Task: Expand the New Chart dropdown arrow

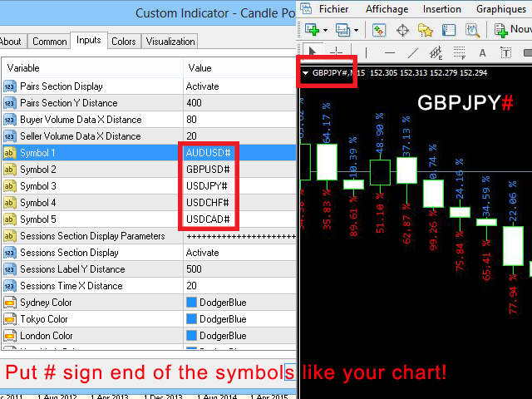Action: tap(325, 30)
